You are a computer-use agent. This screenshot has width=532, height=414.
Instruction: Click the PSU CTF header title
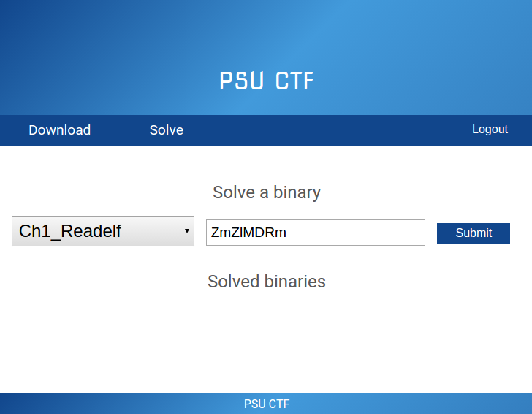(267, 80)
